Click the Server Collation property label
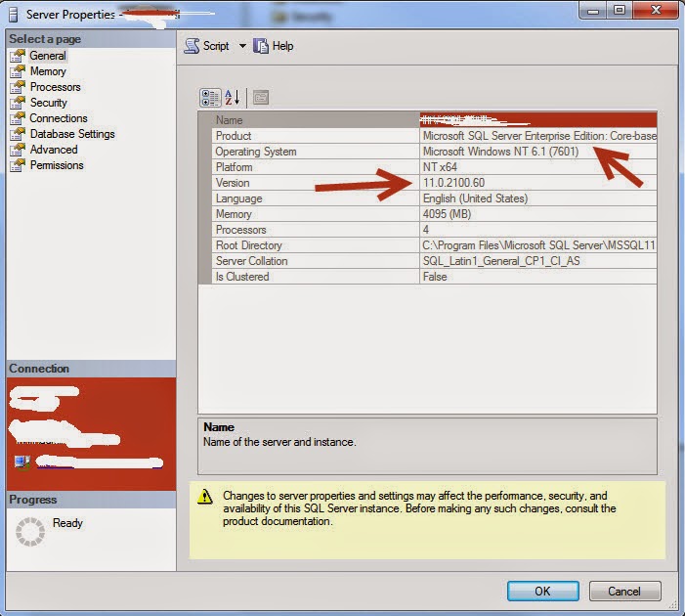The height and width of the screenshot is (616, 685). [x=251, y=261]
